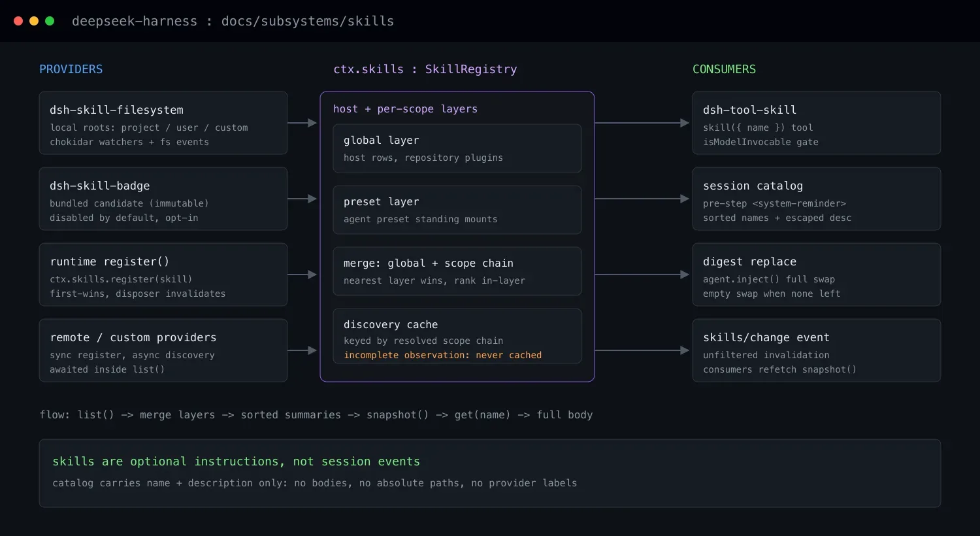Viewport: 980px width, 536px height.
Task: Click 'agent.inject() full swap' text
Action: tap(769, 279)
